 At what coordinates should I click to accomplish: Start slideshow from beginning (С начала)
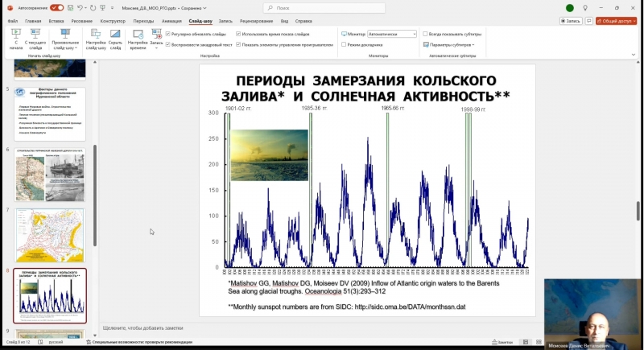[x=16, y=39]
